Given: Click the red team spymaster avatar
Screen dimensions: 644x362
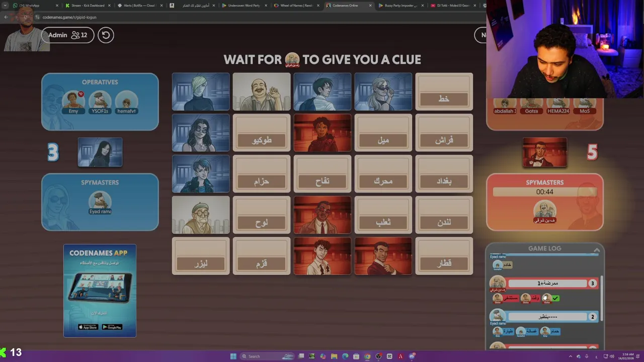Looking at the screenshot, I should 545,210.
